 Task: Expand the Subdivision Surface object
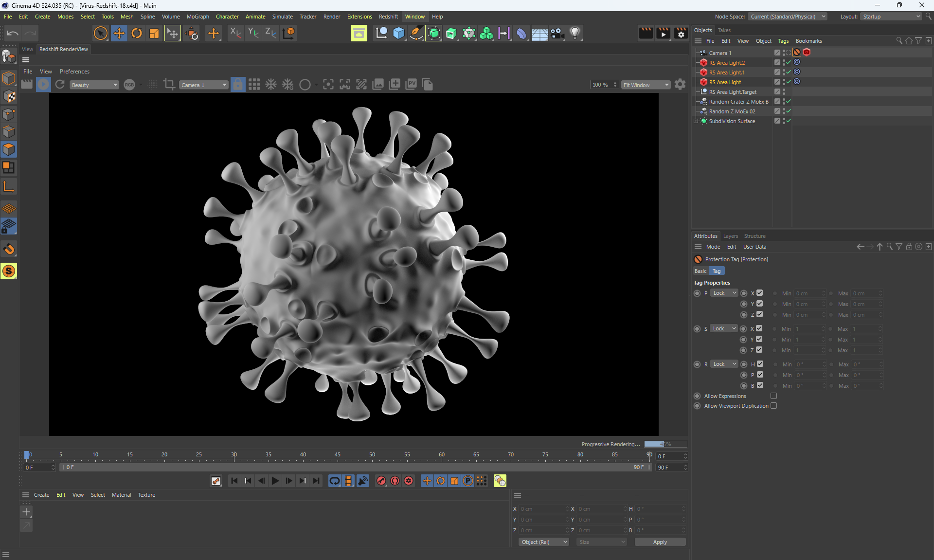(696, 121)
